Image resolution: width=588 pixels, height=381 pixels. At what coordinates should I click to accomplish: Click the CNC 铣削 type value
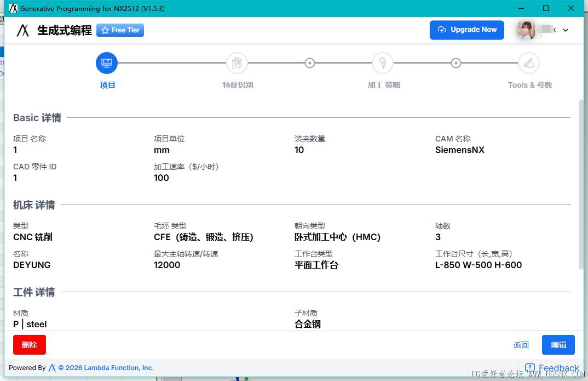pos(33,237)
